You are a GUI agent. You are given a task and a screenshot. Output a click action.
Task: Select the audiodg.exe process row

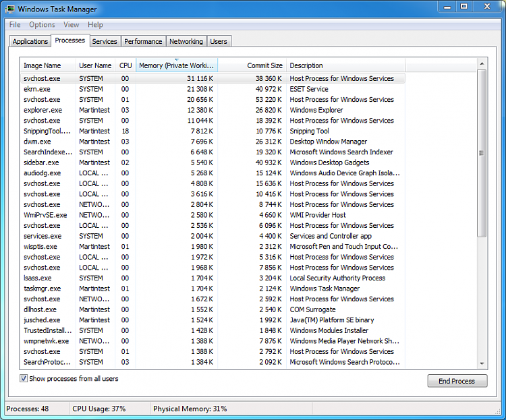pyautogui.click(x=213, y=173)
